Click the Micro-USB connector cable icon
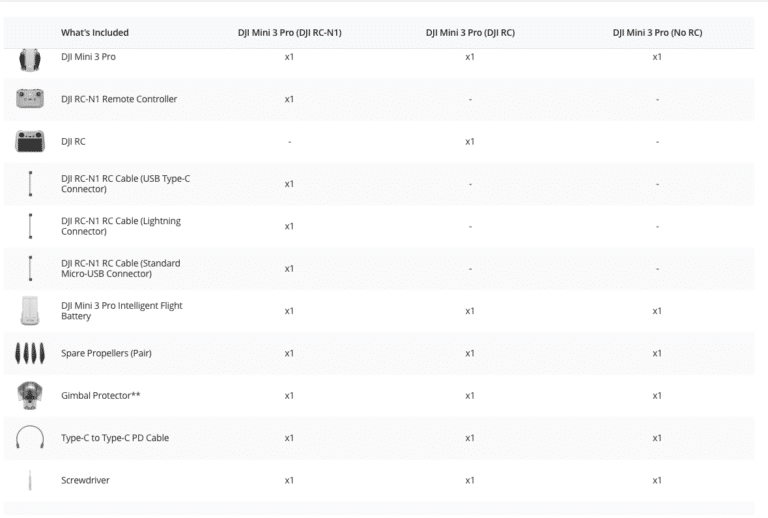The height and width of the screenshot is (518, 768). click(x=31, y=268)
